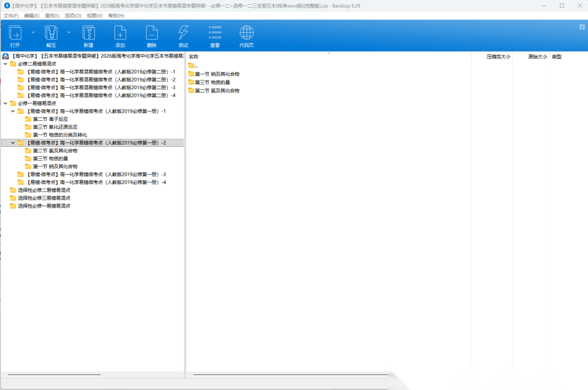Open the dropdown arrow beside 解压
The width and height of the screenshot is (588, 390).
(x=69, y=32)
